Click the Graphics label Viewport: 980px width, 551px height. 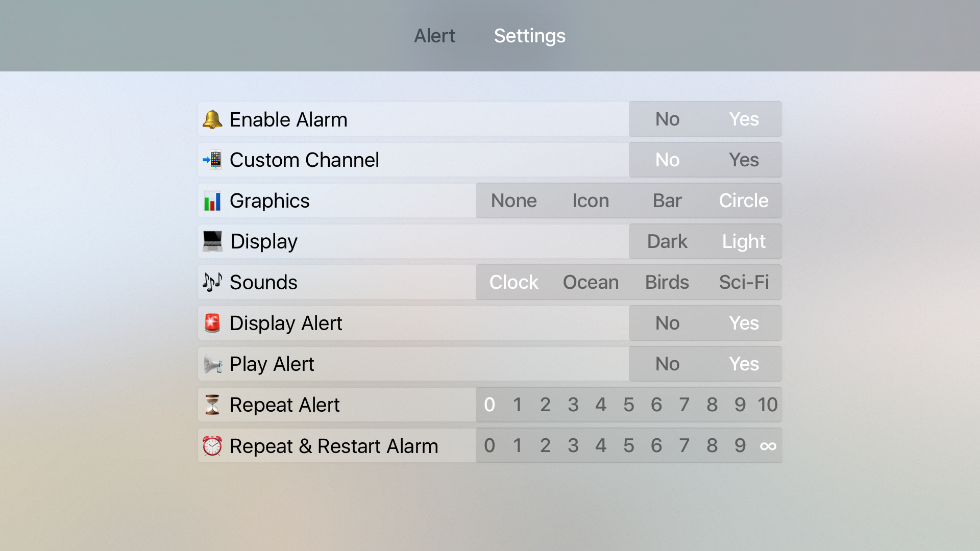click(x=269, y=201)
